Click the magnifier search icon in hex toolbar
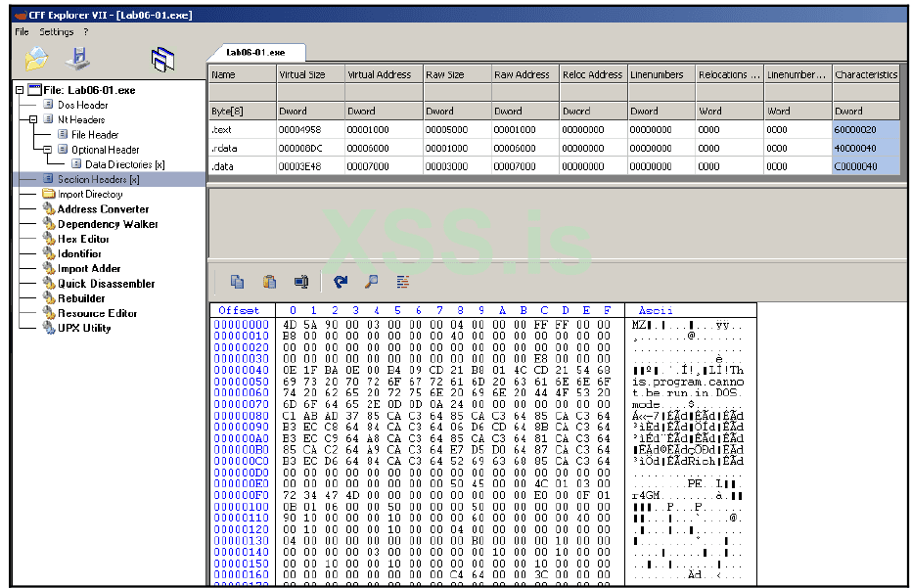Viewport: 911px width, 588px height. (x=371, y=282)
